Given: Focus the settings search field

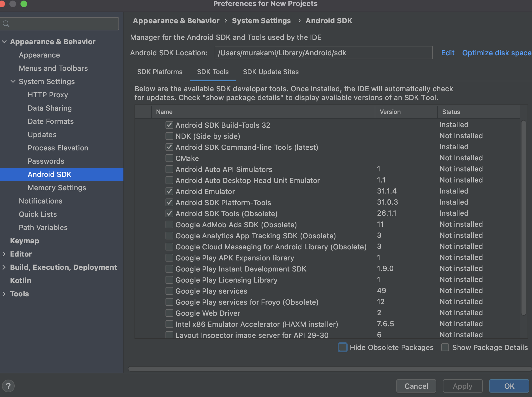Looking at the screenshot, I should (x=60, y=24).
